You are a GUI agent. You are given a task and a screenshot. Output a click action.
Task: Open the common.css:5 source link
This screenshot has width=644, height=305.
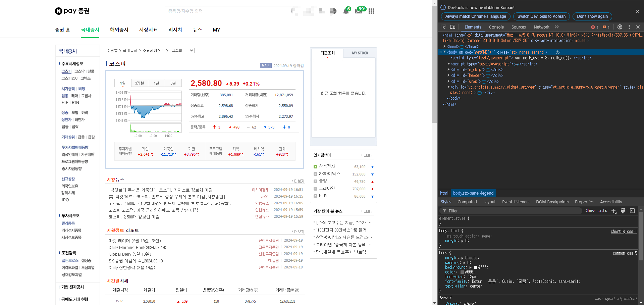625,253
